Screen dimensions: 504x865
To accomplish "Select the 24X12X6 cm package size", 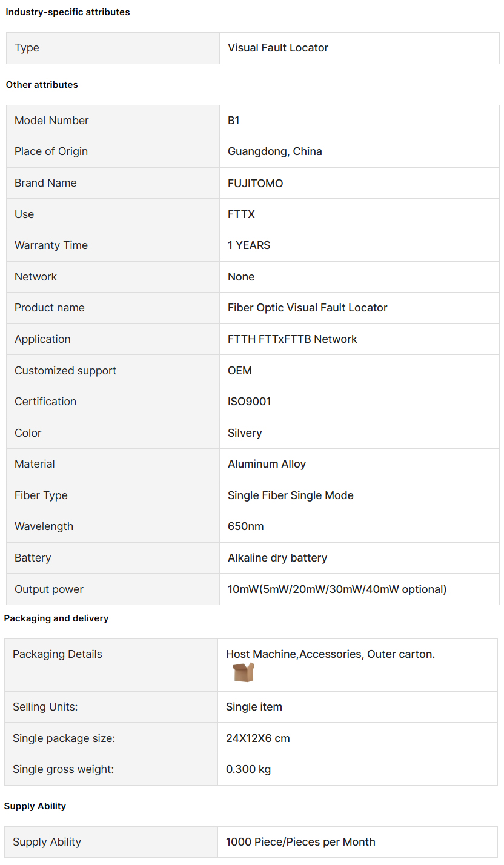I will coord(258,738).
